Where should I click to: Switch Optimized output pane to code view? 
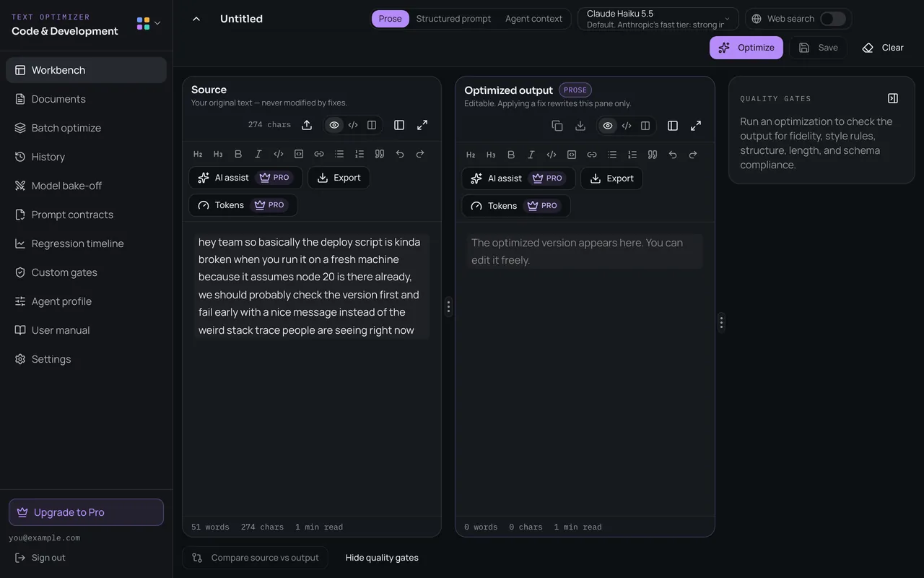pos(627,126)
